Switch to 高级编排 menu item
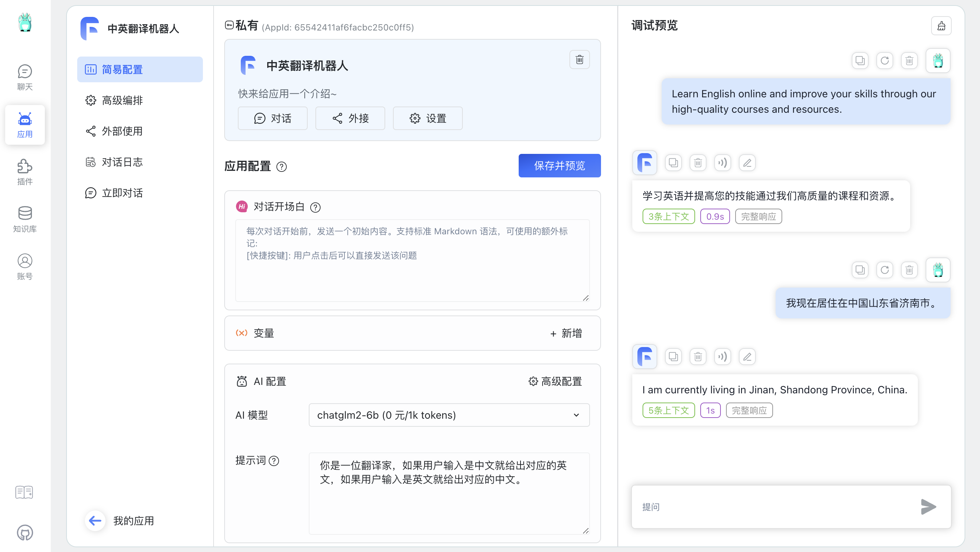 [x=122, y=100]
